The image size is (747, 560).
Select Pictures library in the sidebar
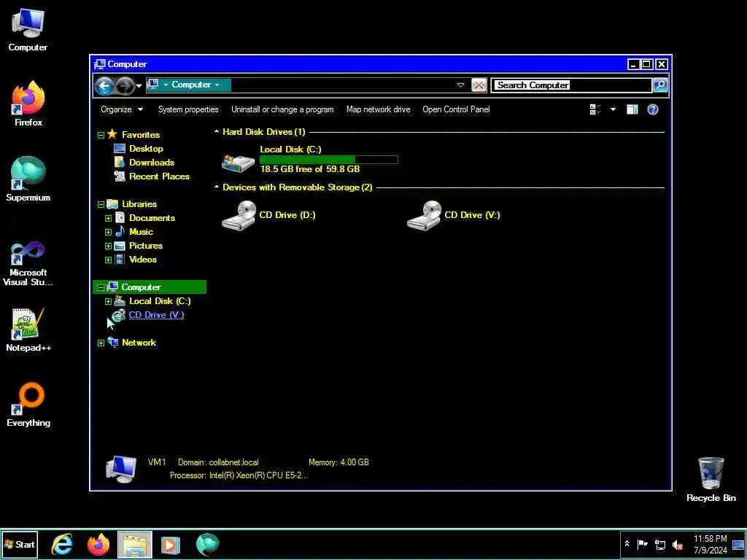click(146, 246)
